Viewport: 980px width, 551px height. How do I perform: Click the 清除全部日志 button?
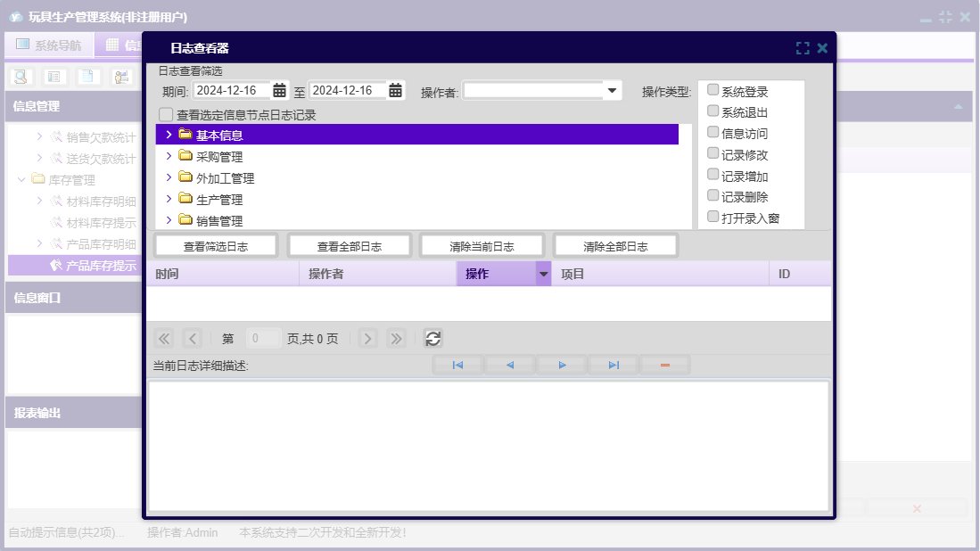click(615, 246)
